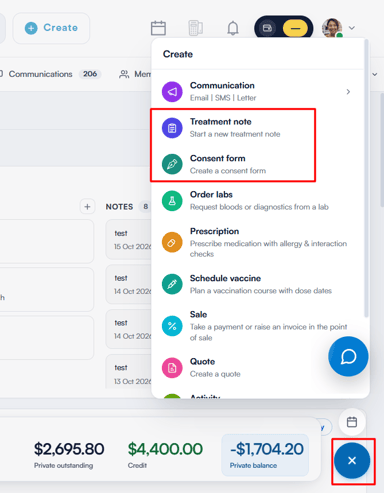Image resolution: width=384 pixels, height=493 pixels.
Task: Toggle the yellow minus pill button
Action: [x=295, y=28]
